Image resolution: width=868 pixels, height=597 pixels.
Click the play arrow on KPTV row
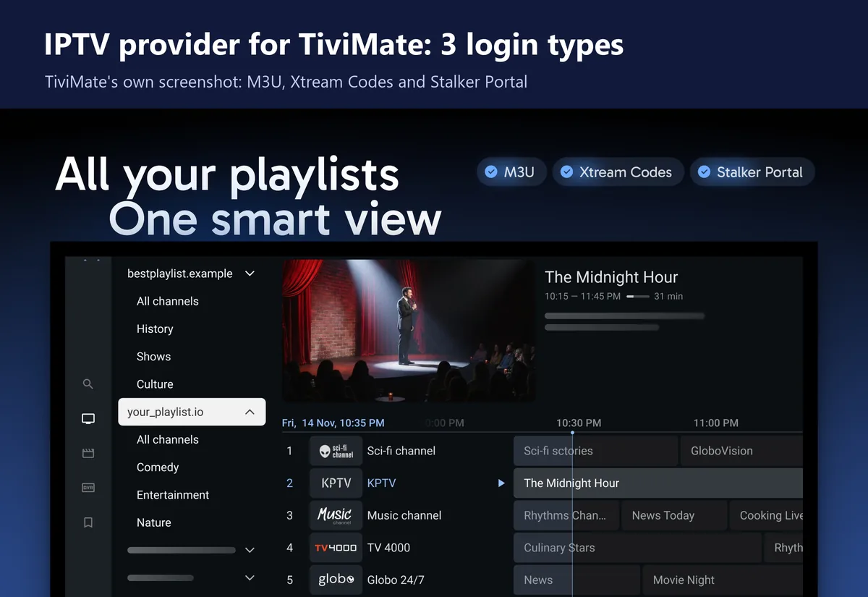click(501, 483)
